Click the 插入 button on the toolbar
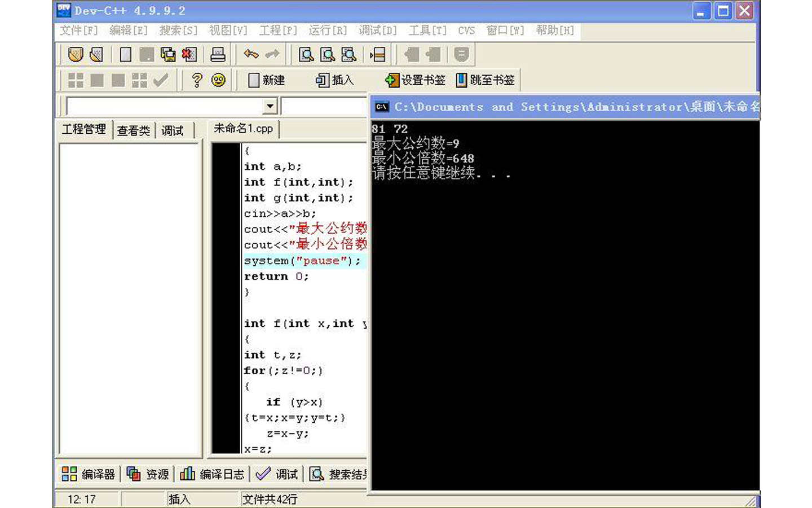Viewport: 812px width, 508px height. point(334,80)
